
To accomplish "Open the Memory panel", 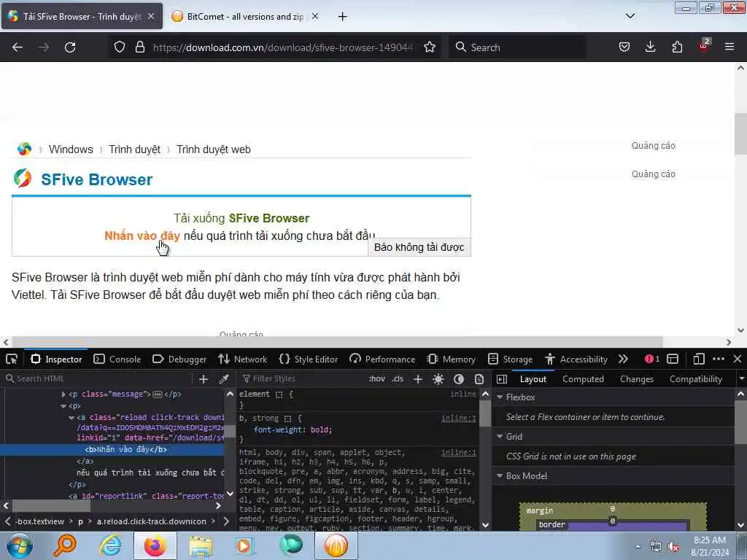I will click(452, 359).
